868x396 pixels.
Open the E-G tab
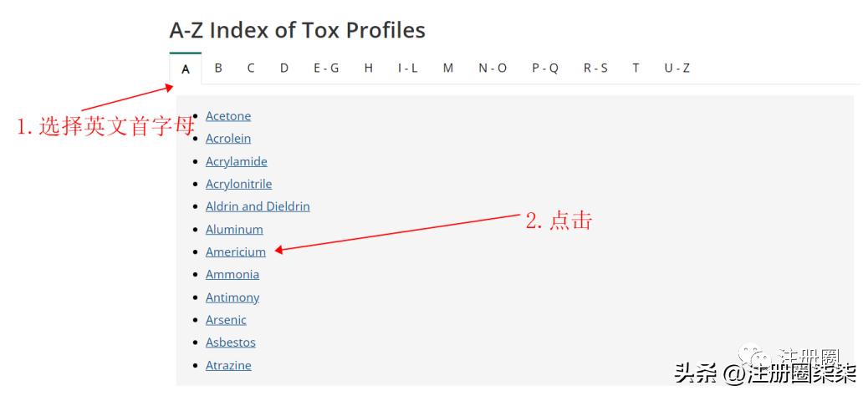click(x=326, y=69)
